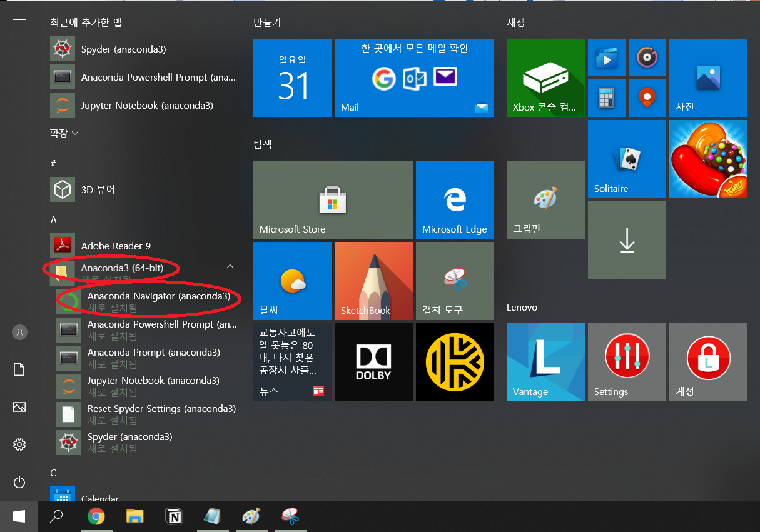Launch Anaconda Navigator (anaconda3)

point(147,301)
